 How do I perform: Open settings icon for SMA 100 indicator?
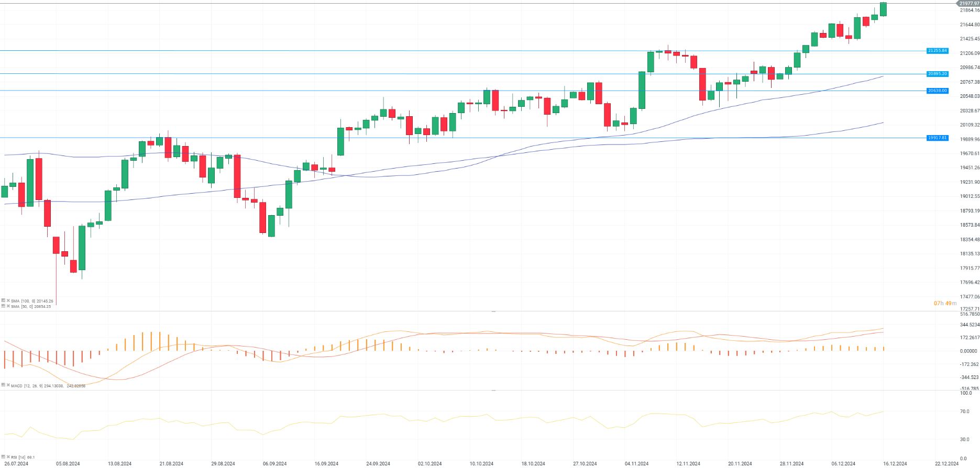coord(3,301)
